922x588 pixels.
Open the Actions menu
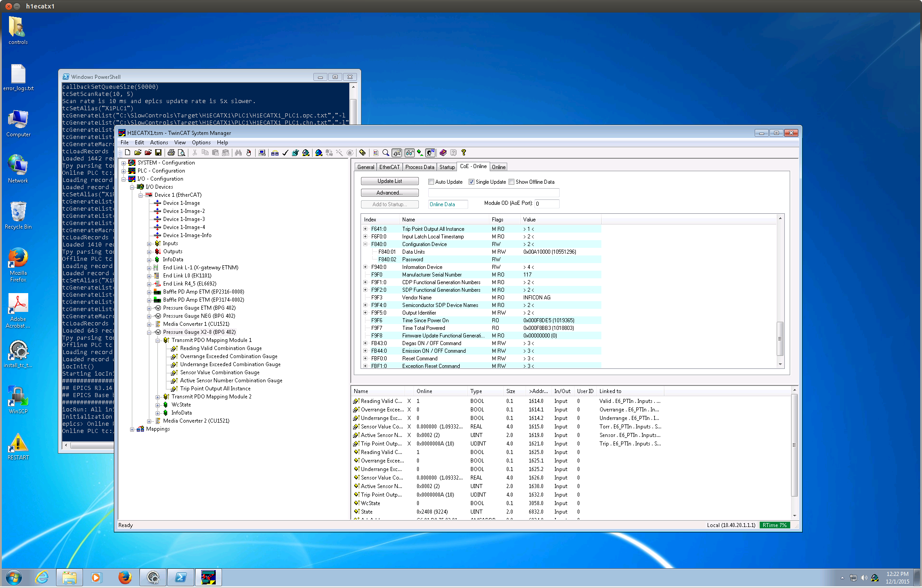click(159, 143)
